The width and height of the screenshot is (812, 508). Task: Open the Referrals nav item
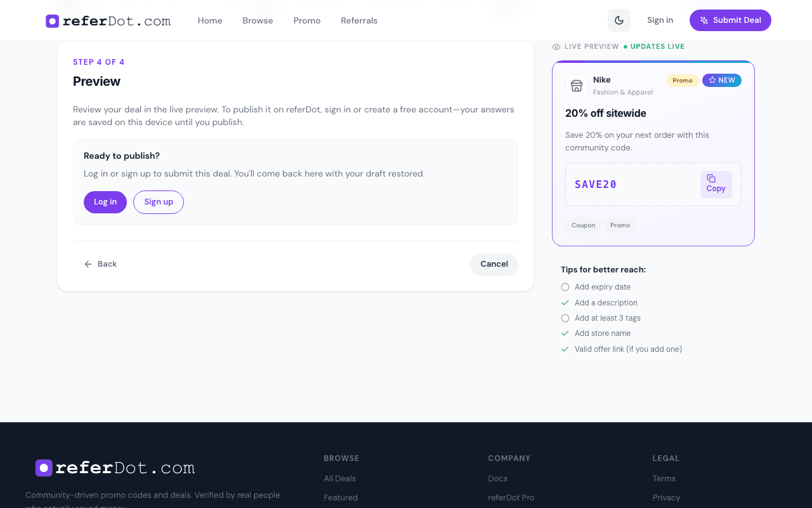pos(359,20)
